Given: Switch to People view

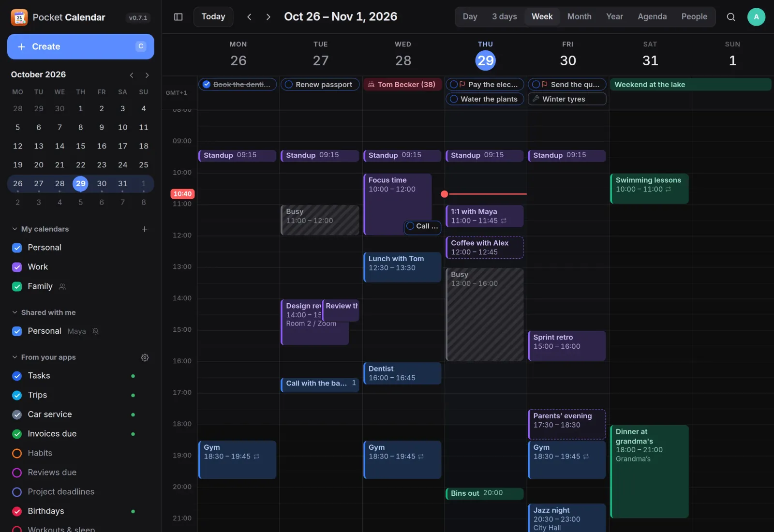Looking at the screenshot, I should (694, 17).
